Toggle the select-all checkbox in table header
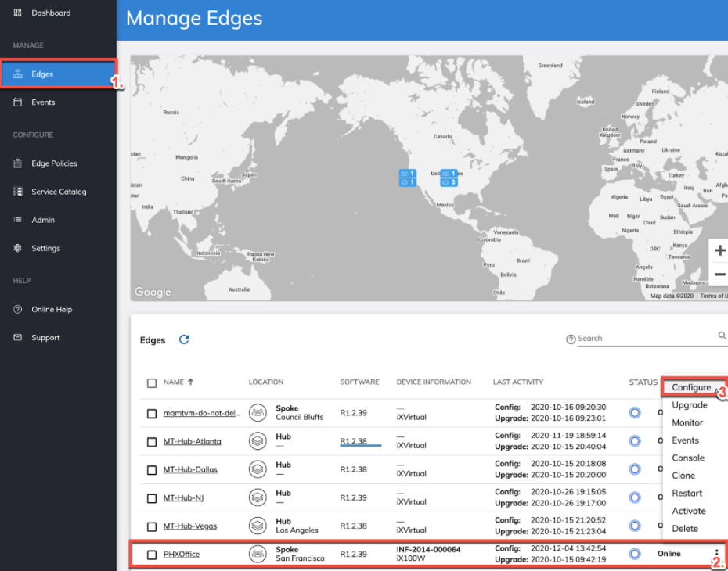 point(152,383)
